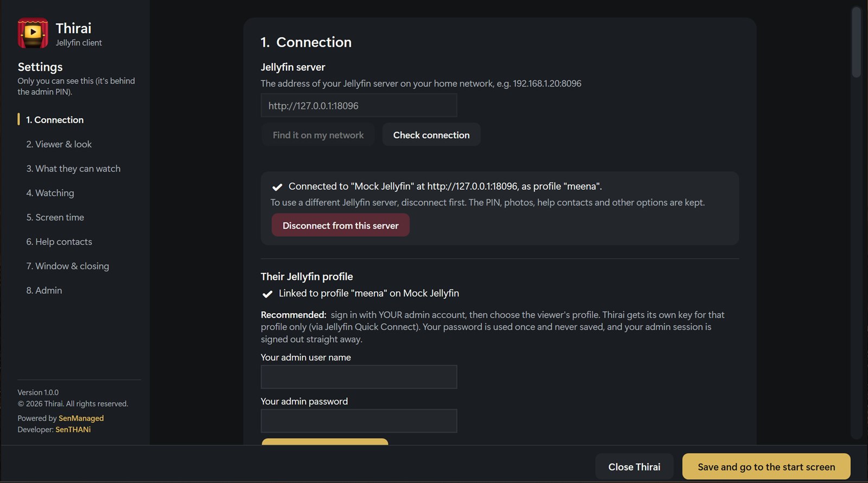Go to 6. Help contacts section
This screenshot has height=483, width=868.
(x=59, y=242)
